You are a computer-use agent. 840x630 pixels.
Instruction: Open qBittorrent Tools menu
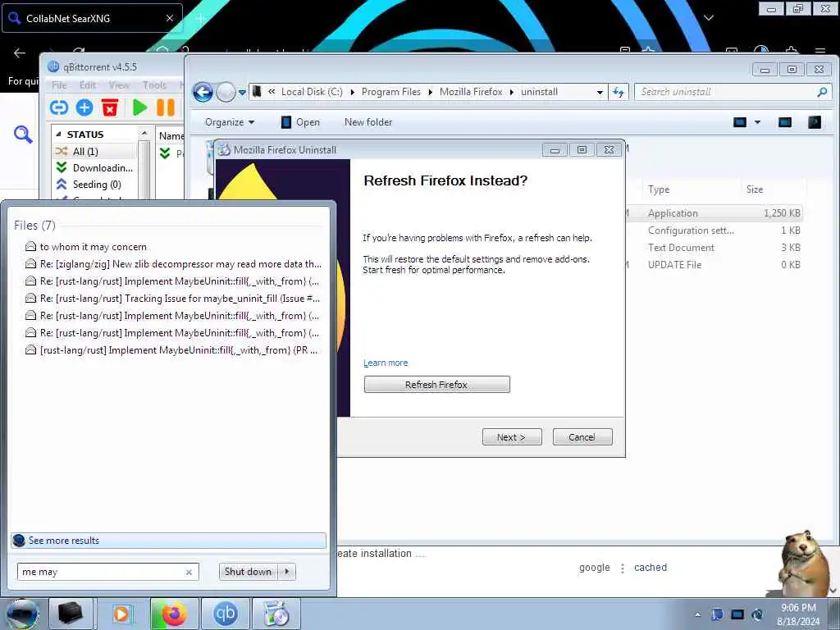(x=154, y=84)
